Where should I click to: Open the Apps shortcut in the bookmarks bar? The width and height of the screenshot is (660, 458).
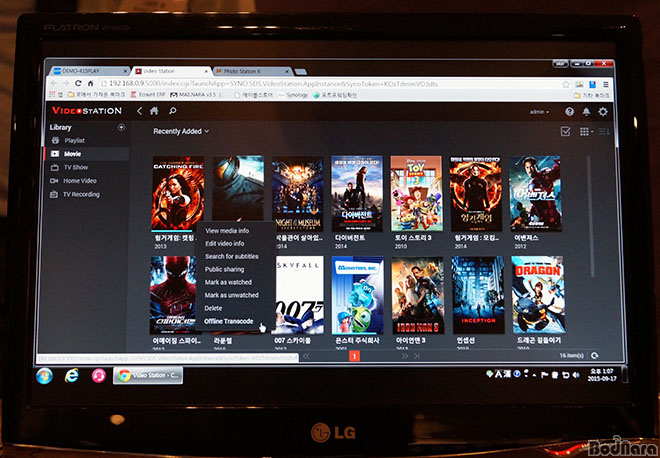[x=56, y=95]
